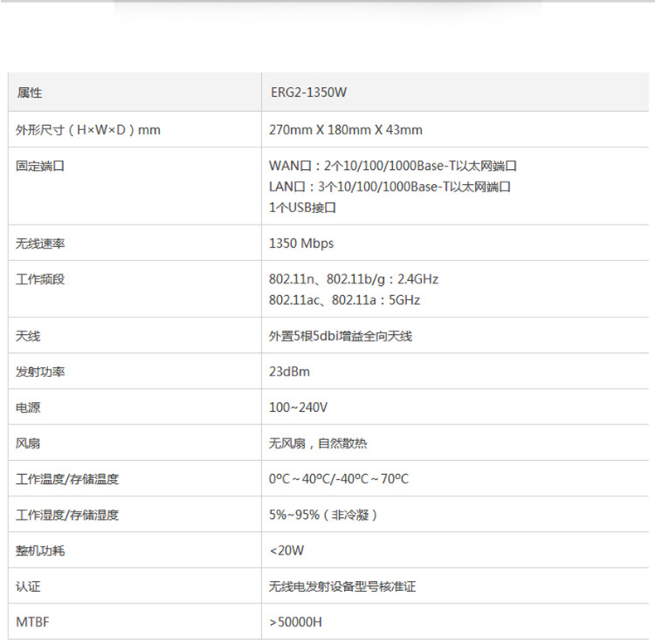This screenshot has height=644, width=655.
Task: Click the 外形尺寸 row label
Action: [88, 130]
